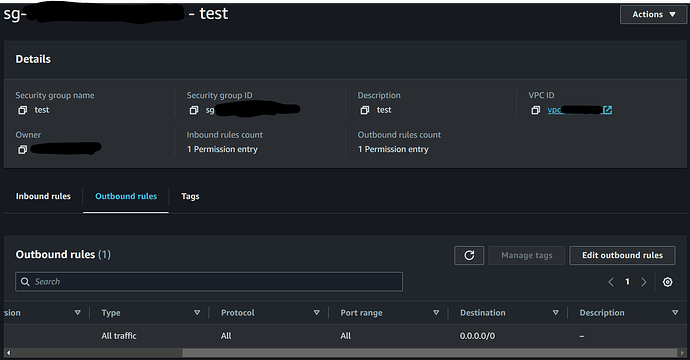Viewport: 690px width, 360px height.
Task: Click Edit outbound rules button
Action: (x=622, y=255)
